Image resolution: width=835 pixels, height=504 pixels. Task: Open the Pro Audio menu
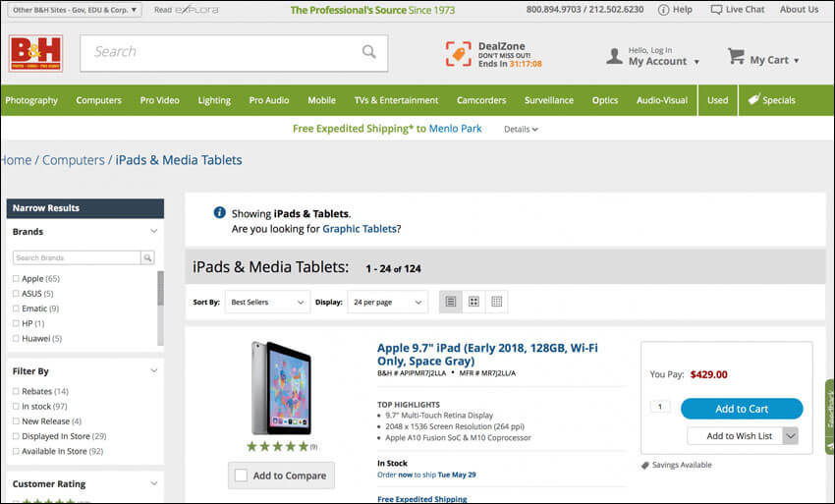(269, 100)
